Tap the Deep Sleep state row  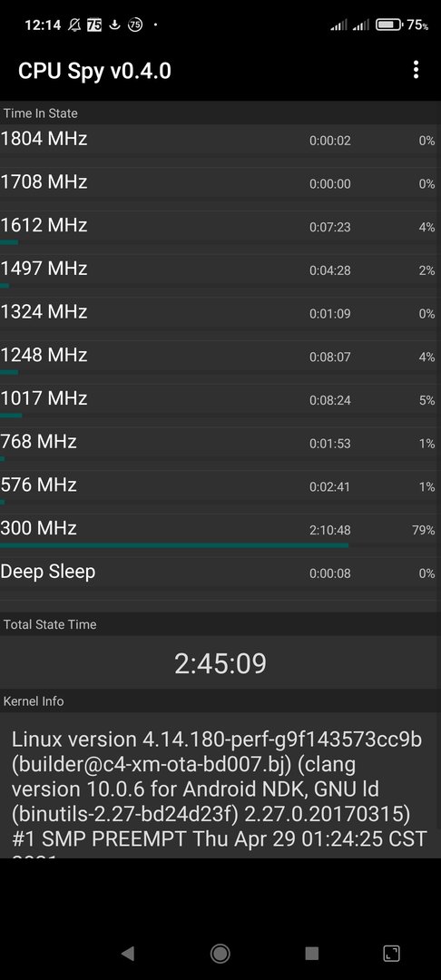pyautogui.click(x=220, y=579)
